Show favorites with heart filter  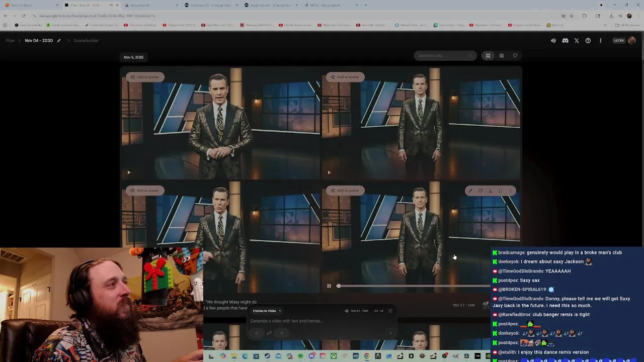point(515,56)
